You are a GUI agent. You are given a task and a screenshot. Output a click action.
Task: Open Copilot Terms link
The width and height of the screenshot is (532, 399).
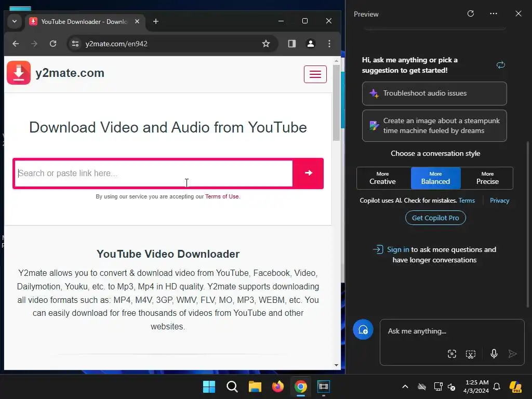click(467, 201)
